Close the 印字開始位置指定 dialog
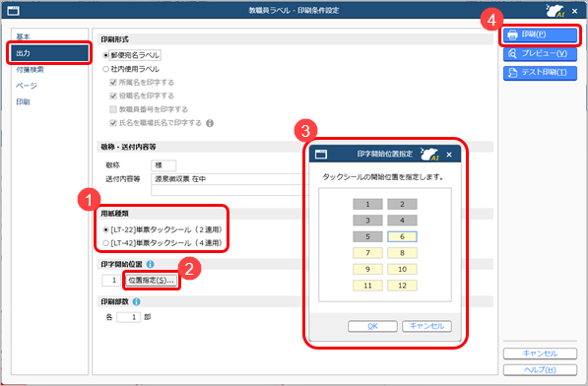Image resolution: width=588 pixels, height=386 pixels. (449, 155)
